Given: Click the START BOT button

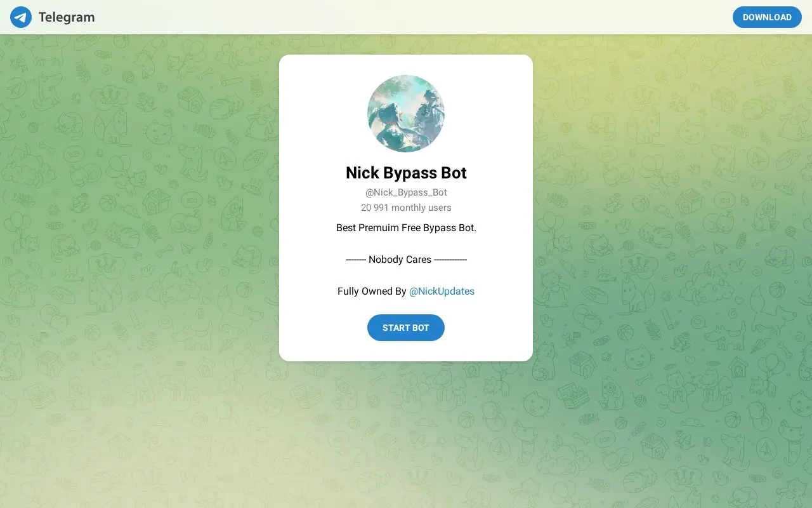Looking at the screenshot, I should (x=406, y=328).
